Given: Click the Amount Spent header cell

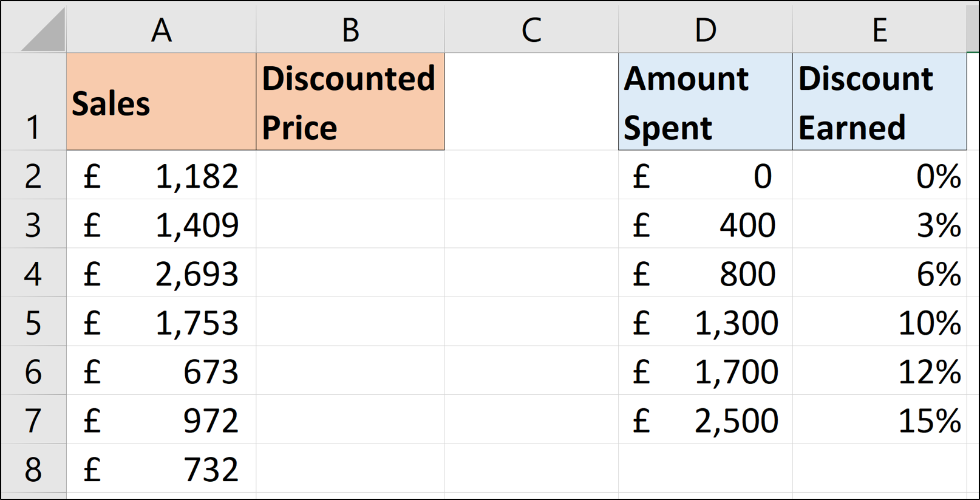Looking at the screenshot, I should tap(705, 102).
